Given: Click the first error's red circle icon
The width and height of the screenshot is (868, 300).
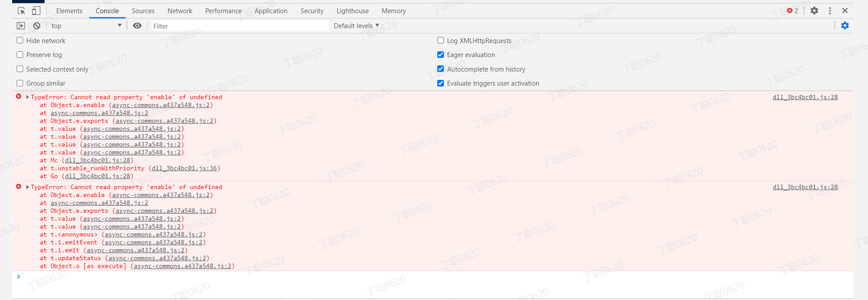Looking at the screenshot, I should 19,97.
